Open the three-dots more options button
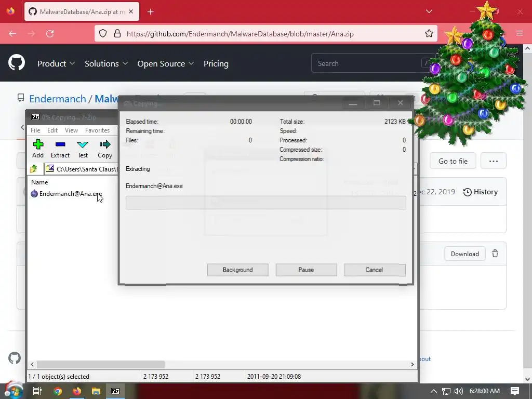 (494, 161)
